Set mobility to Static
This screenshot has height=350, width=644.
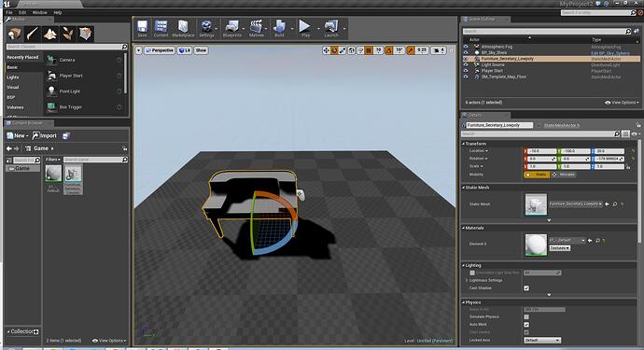click(x=538, y=175)
